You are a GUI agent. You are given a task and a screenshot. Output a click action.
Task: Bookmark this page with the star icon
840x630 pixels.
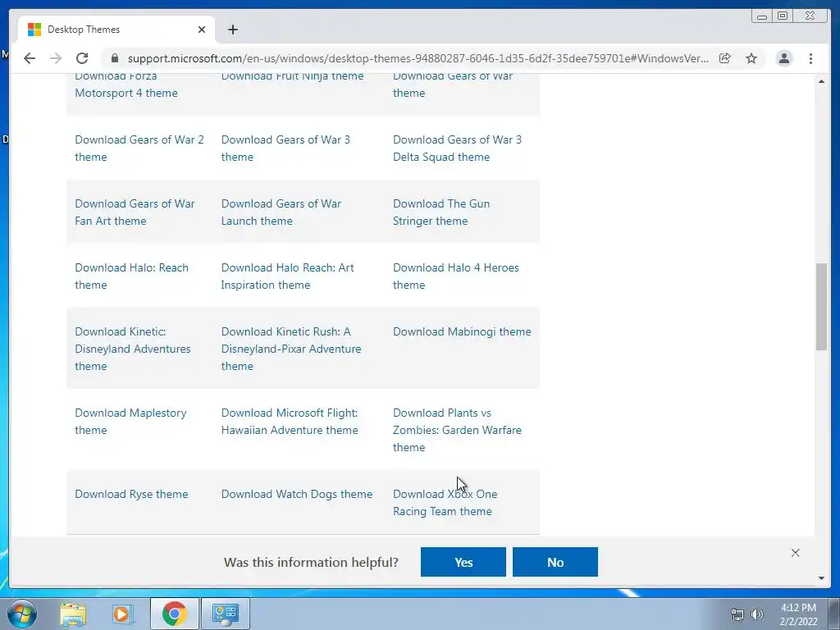[751, 58]
